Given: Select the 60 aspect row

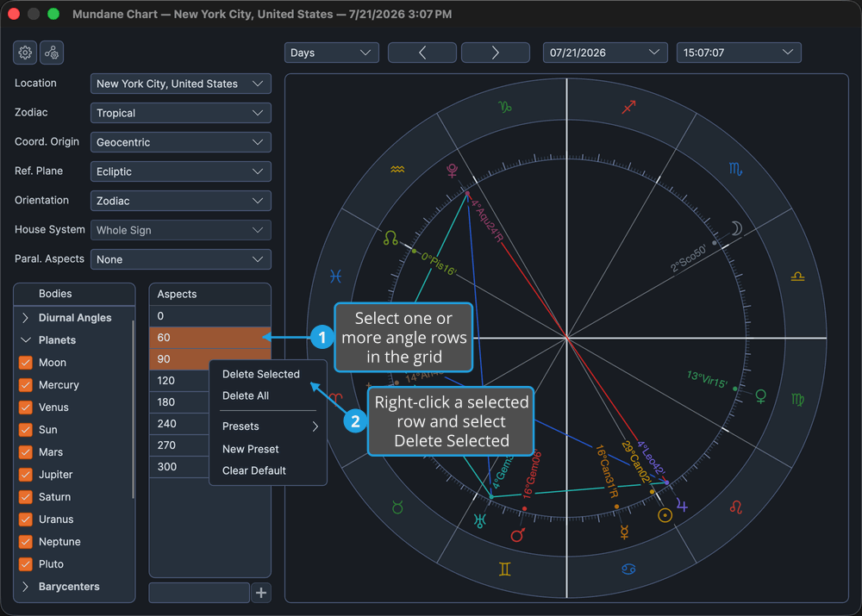Looking at the screenshot, I should coord(210,338).
